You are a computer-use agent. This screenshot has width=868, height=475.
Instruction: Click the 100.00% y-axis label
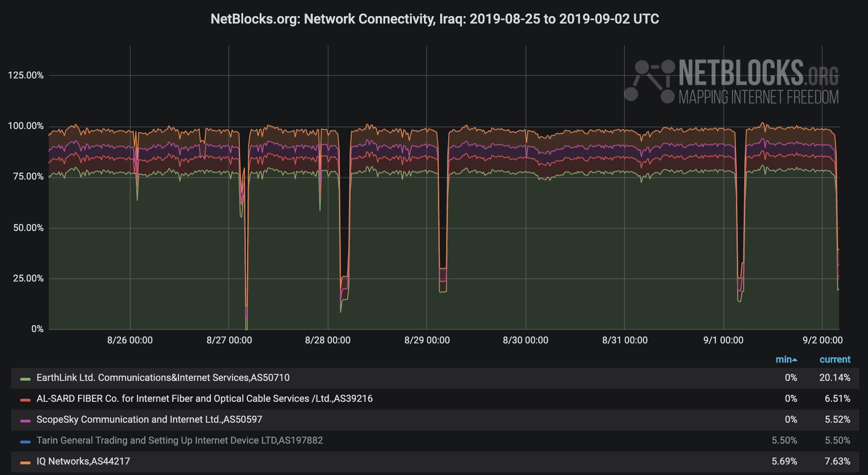(26, 126)
